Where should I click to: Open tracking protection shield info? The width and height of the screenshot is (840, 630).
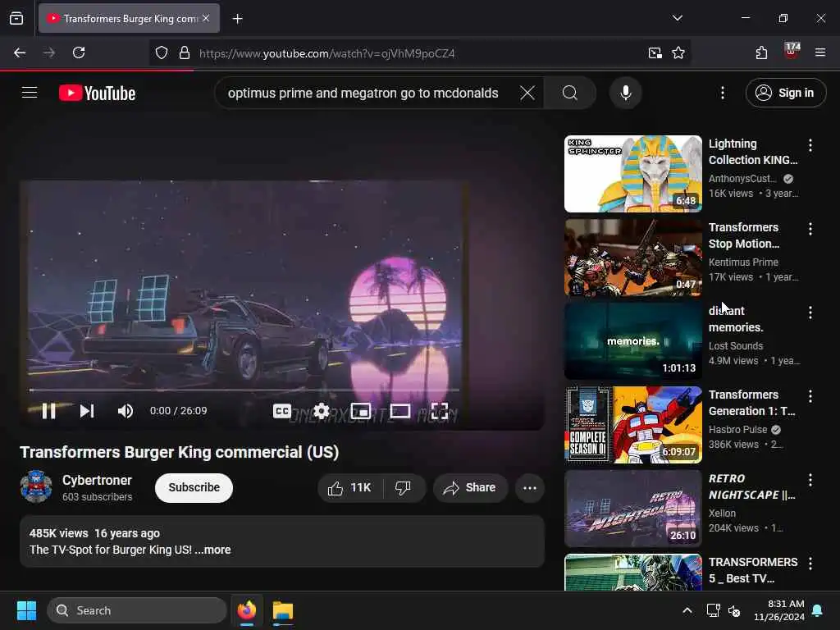pyautogui.click(x=162, y=53)
